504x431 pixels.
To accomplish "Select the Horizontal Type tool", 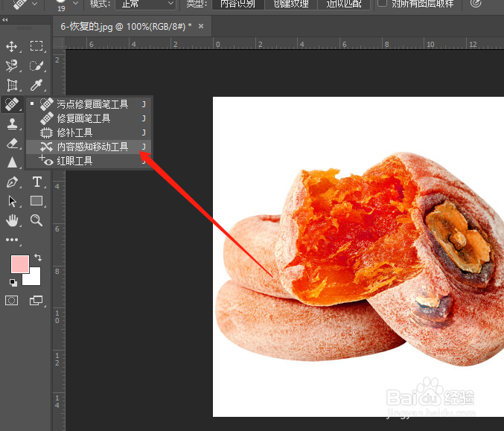I will (37, 182).
